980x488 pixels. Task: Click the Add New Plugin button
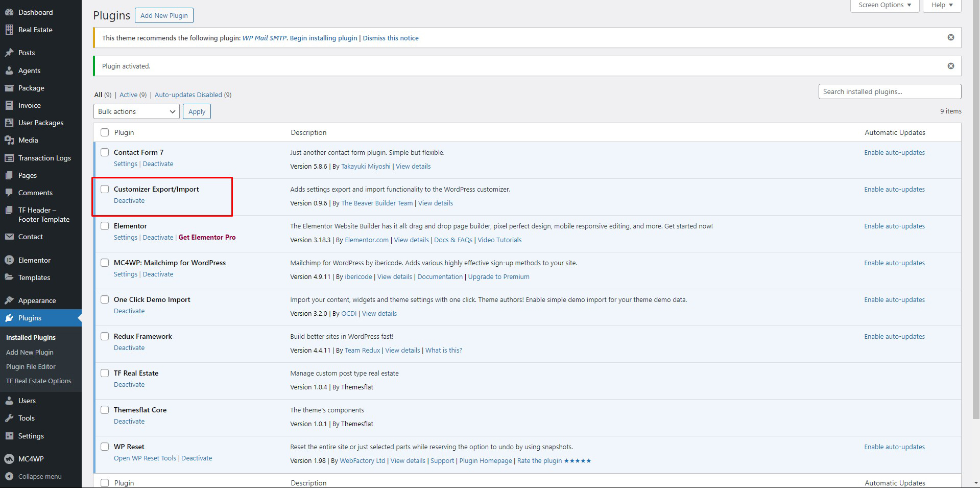[164, 15]
